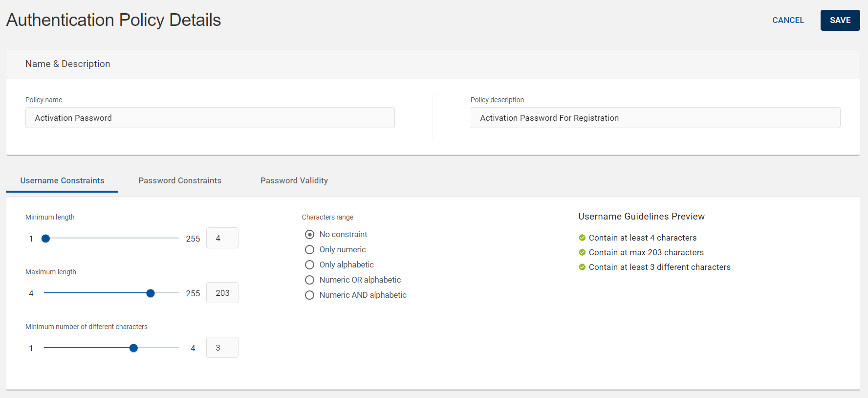Click check icon beside 'Contain at max 203 characters'
The image size is (868, 398).
point(582,252)
